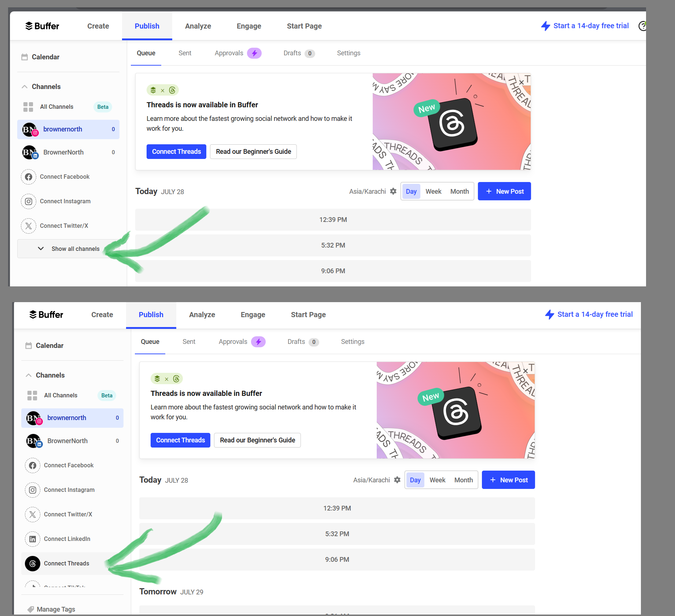
Task: Click the LinkedIn icon beside Connect LinkedIn
Action: (x=33, y=539)
